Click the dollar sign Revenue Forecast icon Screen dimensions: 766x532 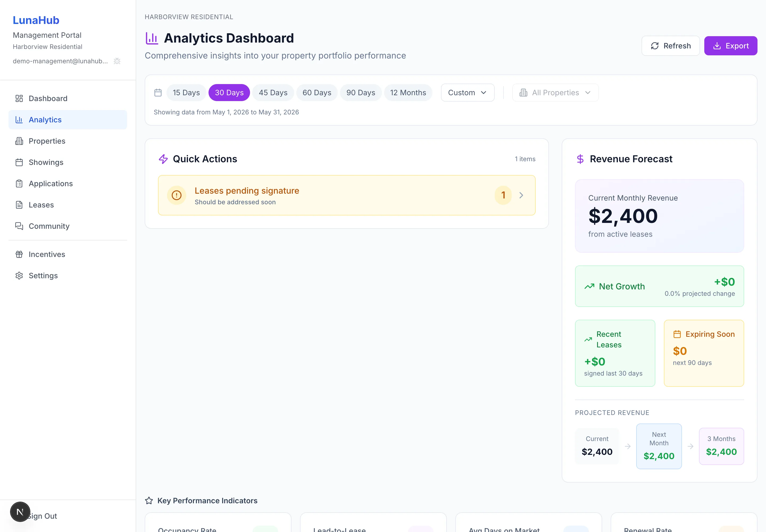580,159
